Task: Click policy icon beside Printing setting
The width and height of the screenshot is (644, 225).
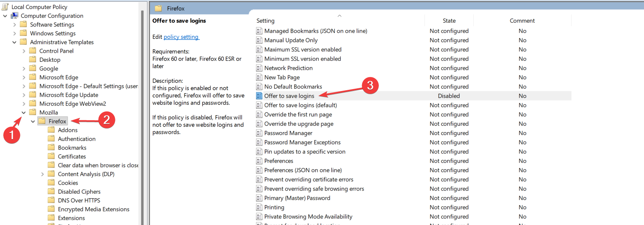Action: pos(259,207)
